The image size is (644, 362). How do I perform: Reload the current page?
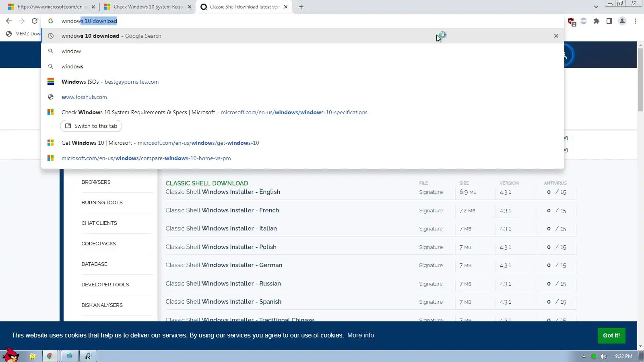(x=35, y=21)
